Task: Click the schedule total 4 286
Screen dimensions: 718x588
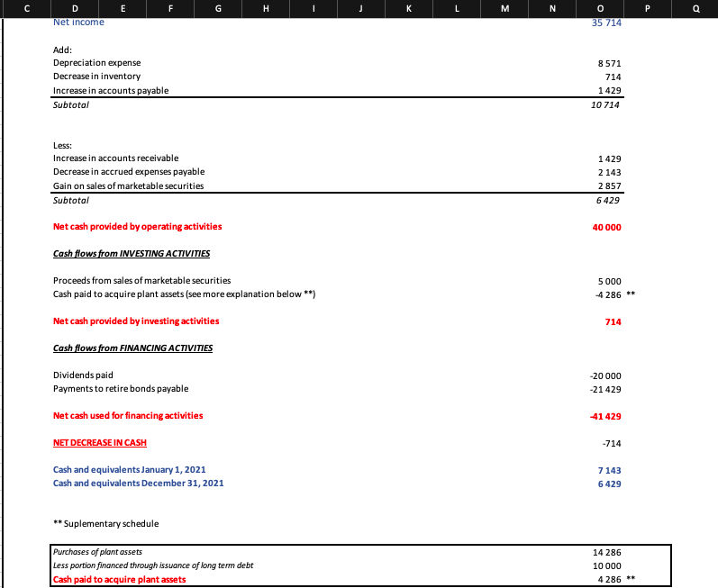Action: click(x=610, y=579)
